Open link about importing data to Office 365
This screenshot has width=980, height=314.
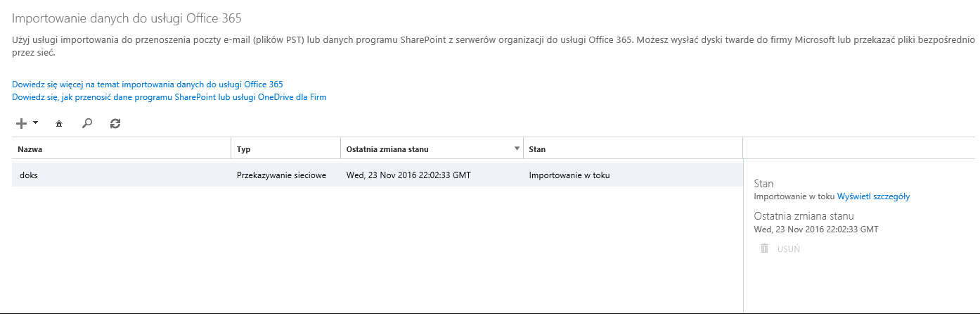[148, 84]
